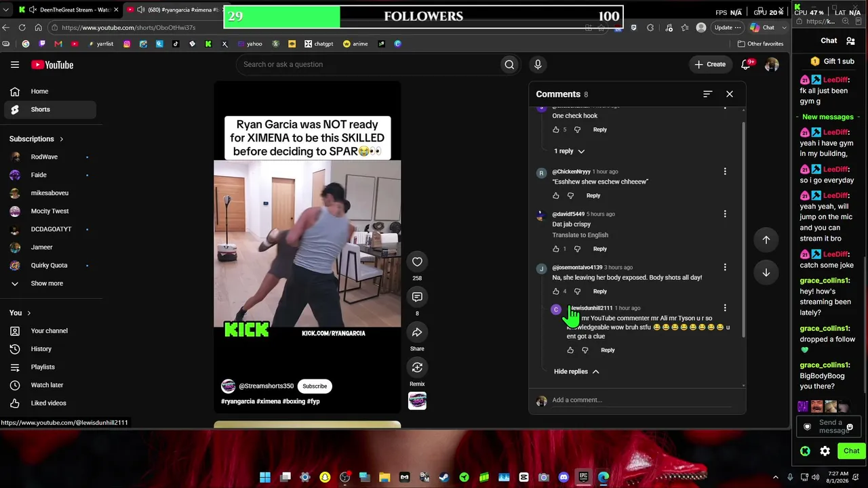Open the account avatar menu
This screenshot has width=868, height=488.
(x=772, y=64)
